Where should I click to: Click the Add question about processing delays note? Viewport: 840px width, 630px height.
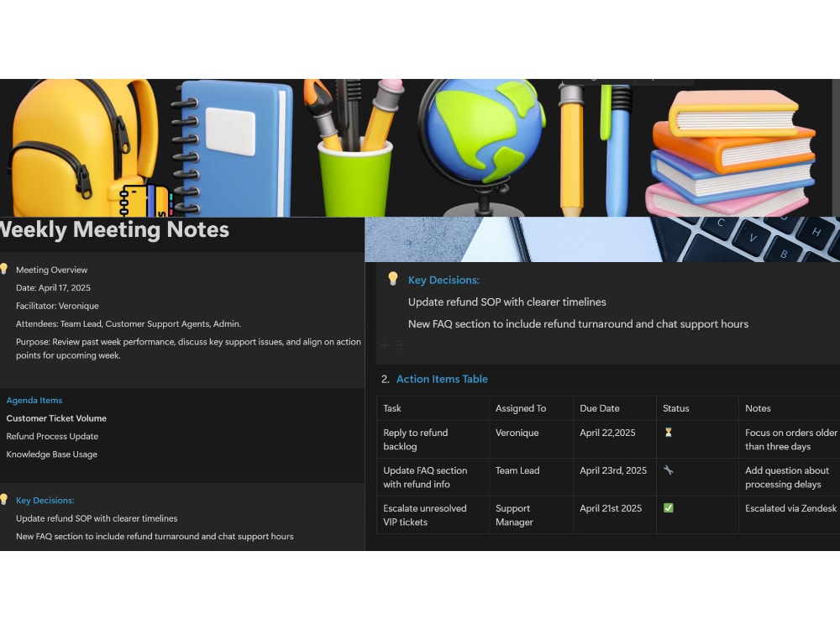coord(789,477)
